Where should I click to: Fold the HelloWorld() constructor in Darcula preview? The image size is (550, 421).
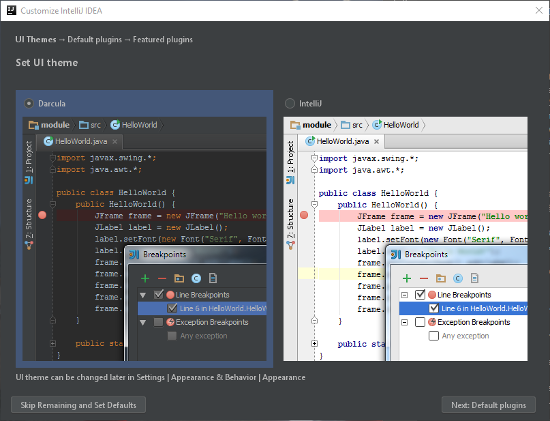(x=53, y=204)
